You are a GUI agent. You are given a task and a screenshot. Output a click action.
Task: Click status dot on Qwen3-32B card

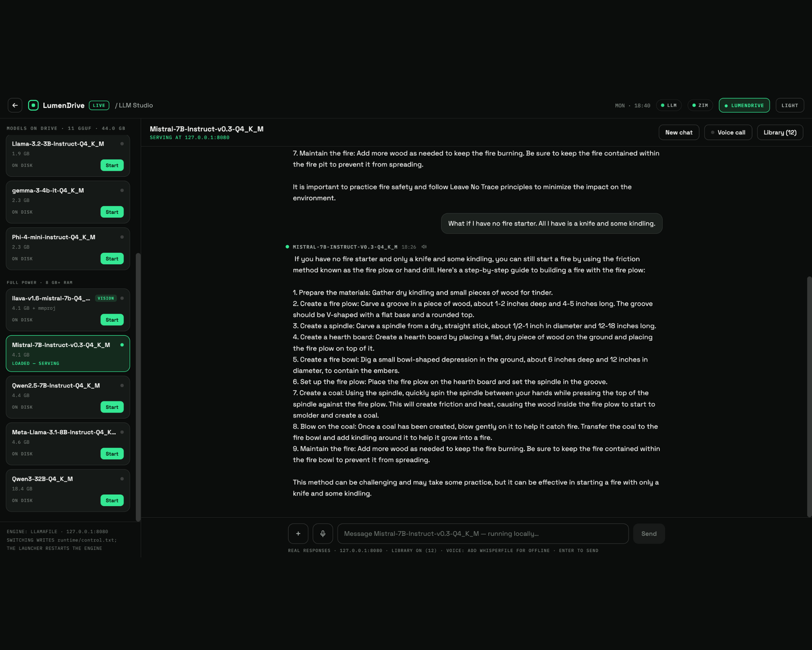(122, 479)
